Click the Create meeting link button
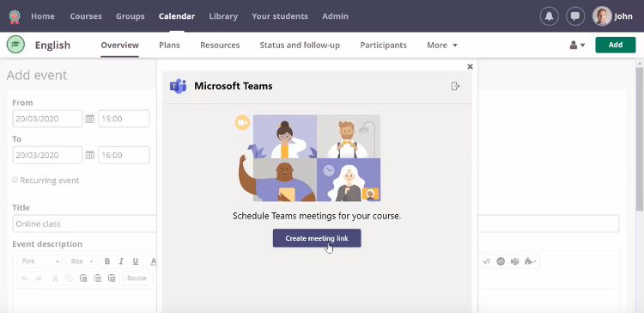 click(x=317, y=238)
